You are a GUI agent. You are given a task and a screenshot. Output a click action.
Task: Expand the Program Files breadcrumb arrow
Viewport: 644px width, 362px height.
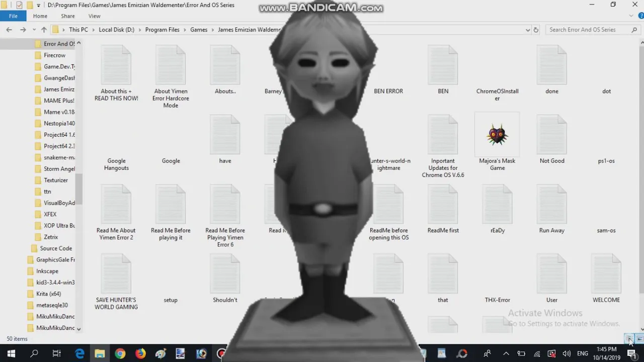185,30
